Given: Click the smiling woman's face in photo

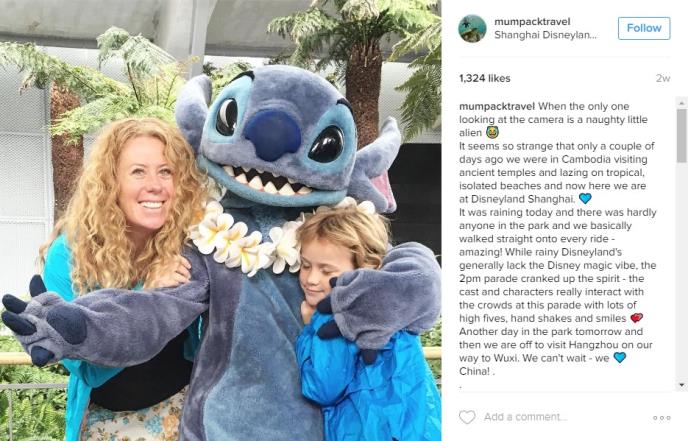Looking at the screenshot, I should [146, 183].
